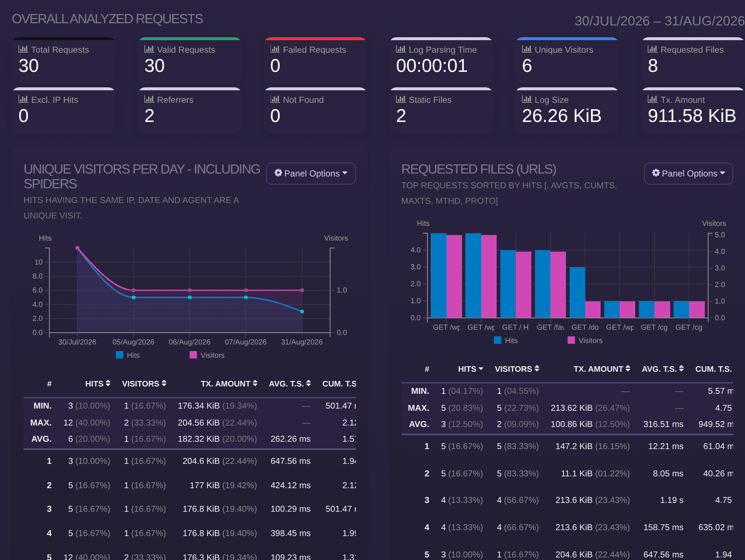The image size is (745, 560).
Task: Sort requested files table by Visitors arrows
Action: 537,368
